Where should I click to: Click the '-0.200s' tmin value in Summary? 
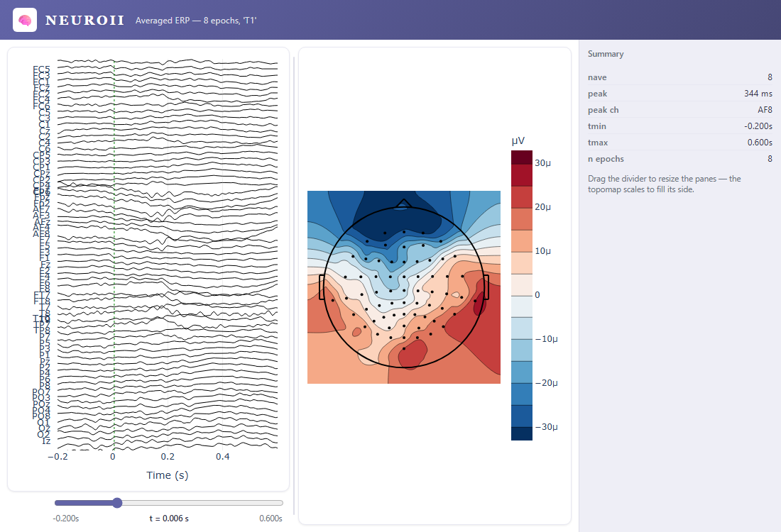[x=758, y=126]
